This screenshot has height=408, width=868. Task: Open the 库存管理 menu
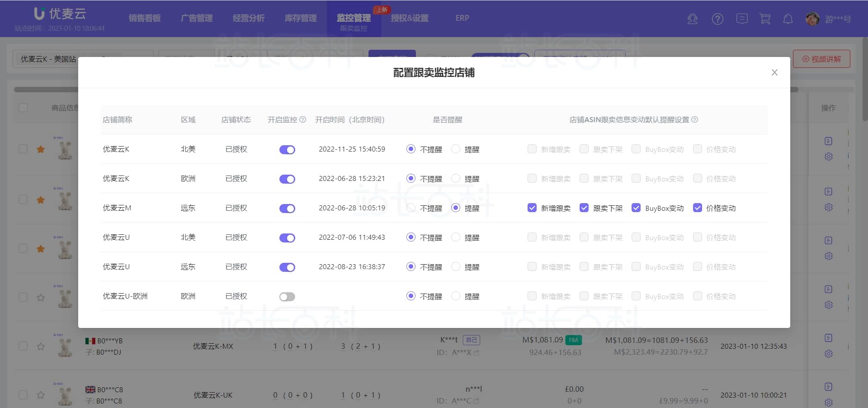(x=301, y=18)
